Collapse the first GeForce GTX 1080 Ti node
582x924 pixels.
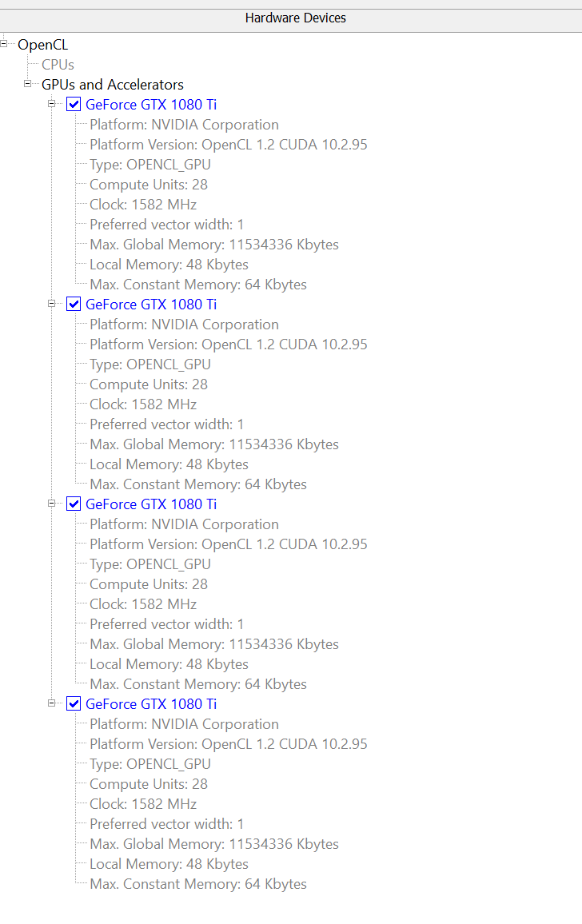(52, 104)
